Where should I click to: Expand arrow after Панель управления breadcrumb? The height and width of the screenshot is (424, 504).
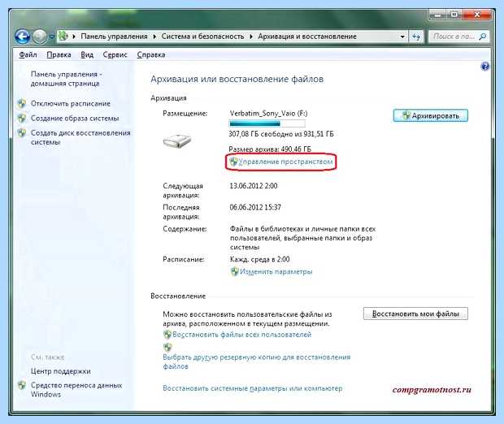point(154,37)
